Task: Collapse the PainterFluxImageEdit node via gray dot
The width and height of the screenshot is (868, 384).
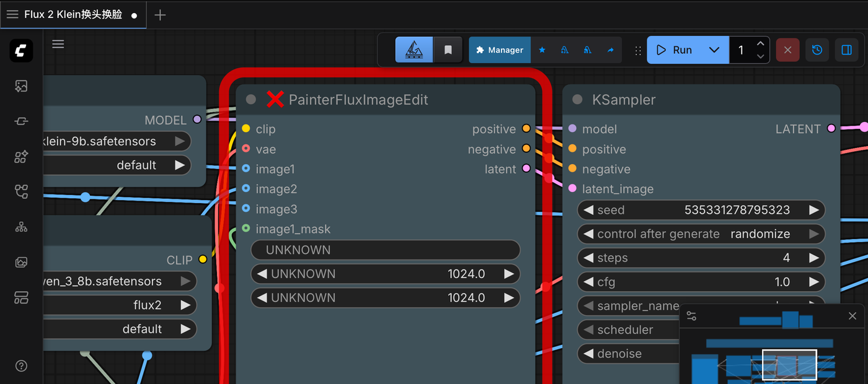Action: click(250, 100)
